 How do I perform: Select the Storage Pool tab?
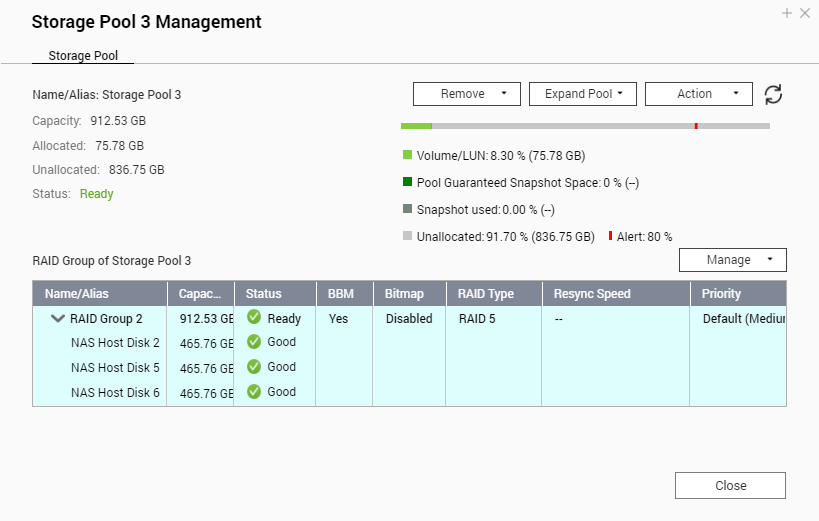tap(83, 55)
